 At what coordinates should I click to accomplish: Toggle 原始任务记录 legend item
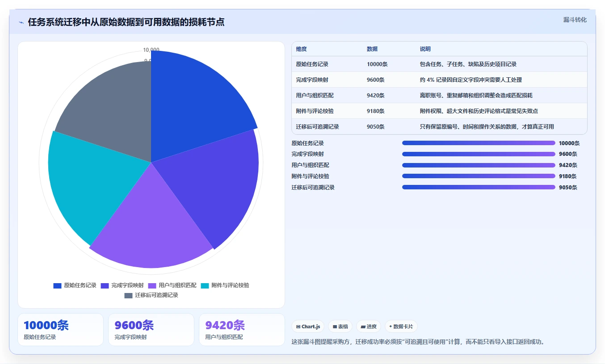click(x=75, y=285)
